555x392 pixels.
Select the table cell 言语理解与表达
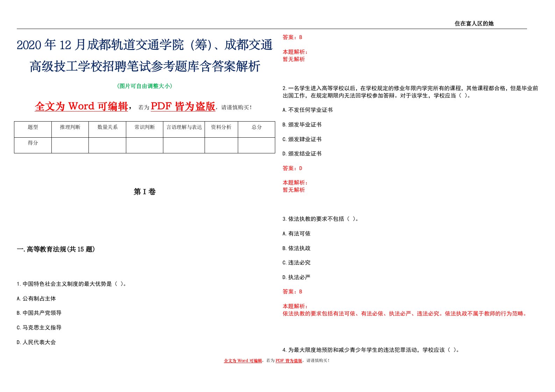[184, 129]
